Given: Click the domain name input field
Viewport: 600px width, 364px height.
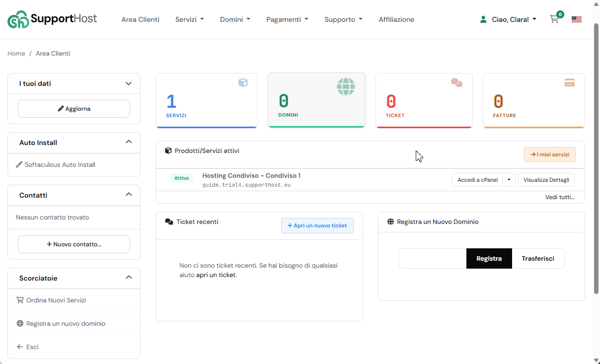Looking at the screenshot, I should [432, 258].
